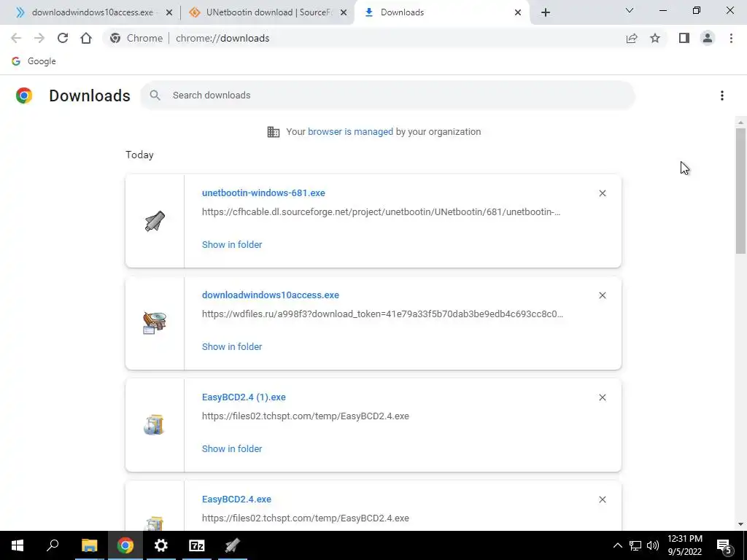Open the profile avatar menu
Viewport: 747px width, 560px height.
[x=708, y=38]
